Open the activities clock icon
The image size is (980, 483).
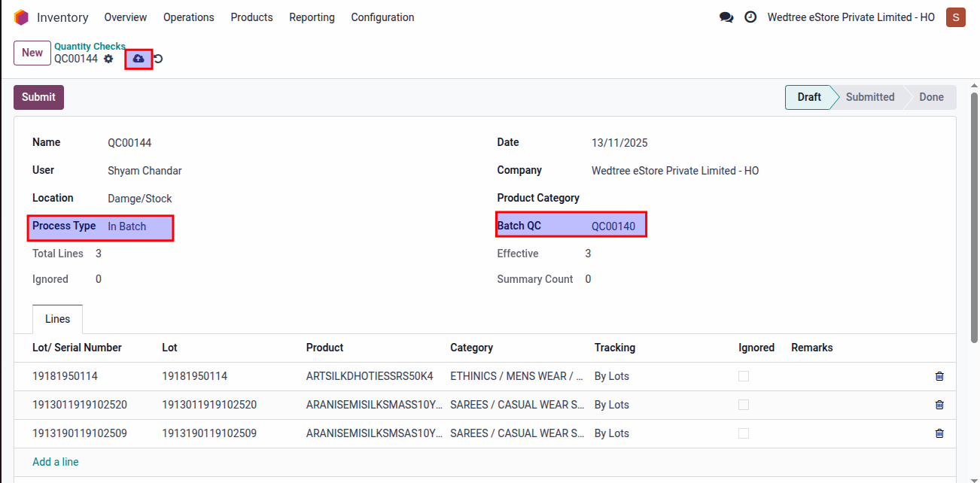pos(750,17)
